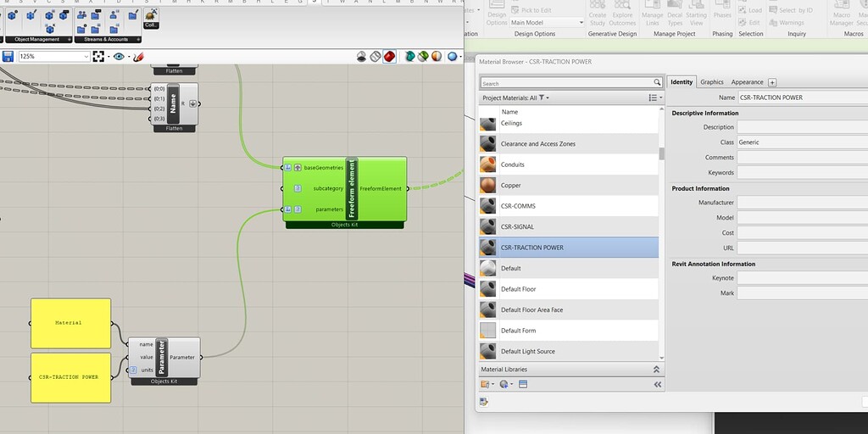The image size is (868, 434).
Task: Select the Default Floor Area Face material
Action: 569,310
